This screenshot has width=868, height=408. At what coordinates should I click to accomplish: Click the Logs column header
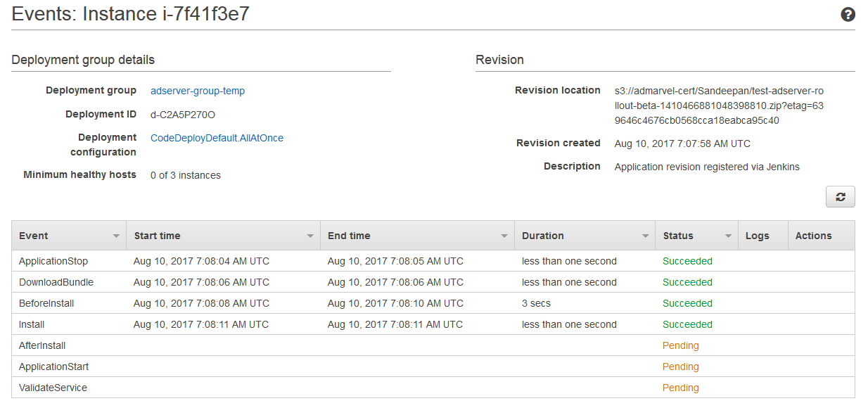click(757, 236)
